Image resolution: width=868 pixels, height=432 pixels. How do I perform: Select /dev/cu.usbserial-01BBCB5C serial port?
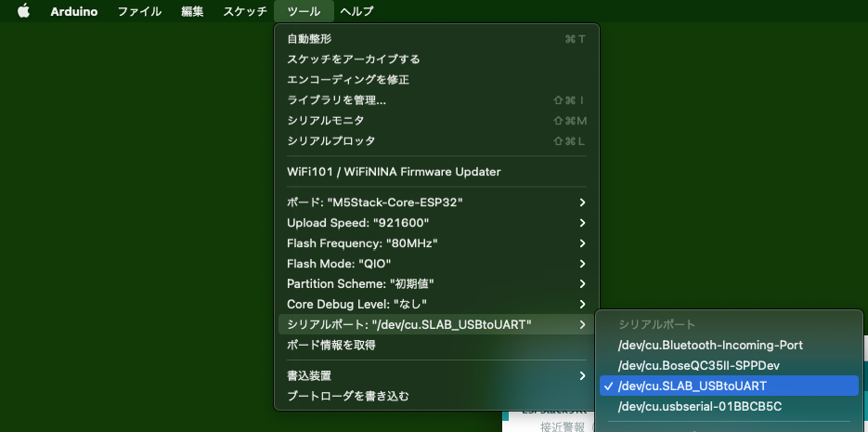point(729,406)
